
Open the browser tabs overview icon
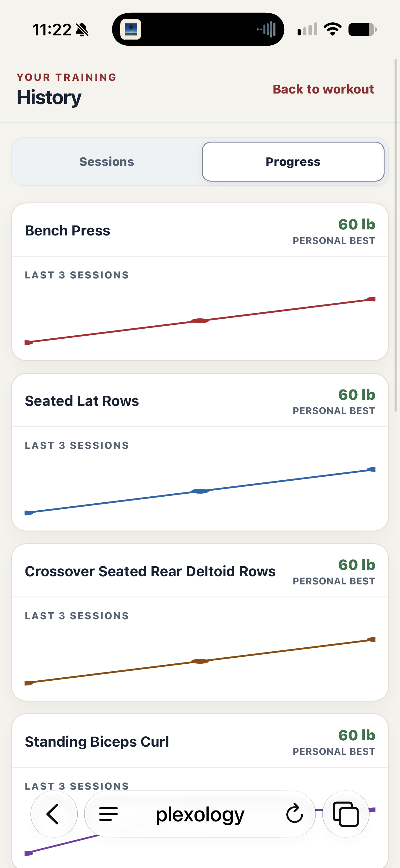pos(346,814)
